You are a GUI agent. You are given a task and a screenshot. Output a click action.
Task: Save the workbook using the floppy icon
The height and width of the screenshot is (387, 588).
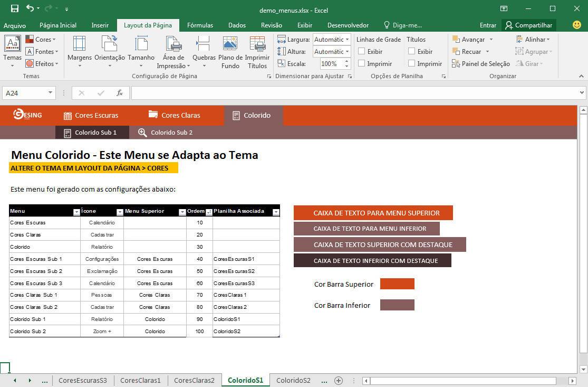pyautogui.click(x=15, y=9)
